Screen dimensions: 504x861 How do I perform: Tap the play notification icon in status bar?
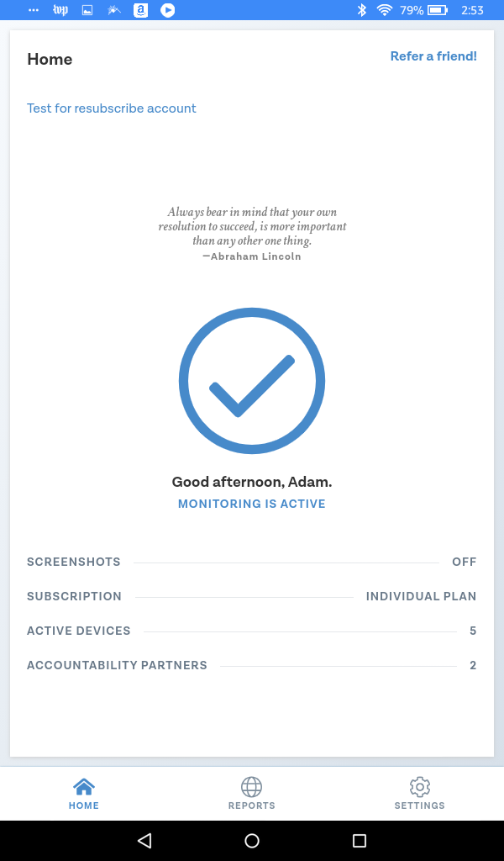tap(168, 10)
